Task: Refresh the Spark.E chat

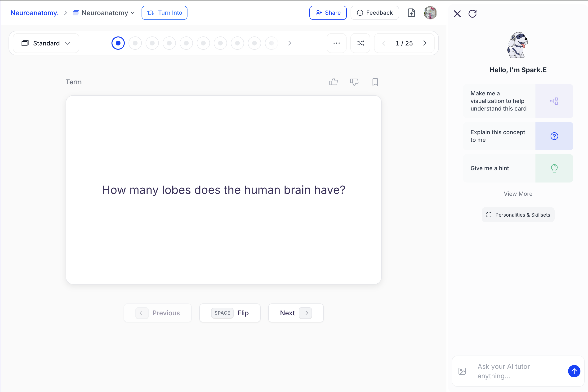Action: pos(472,13)
